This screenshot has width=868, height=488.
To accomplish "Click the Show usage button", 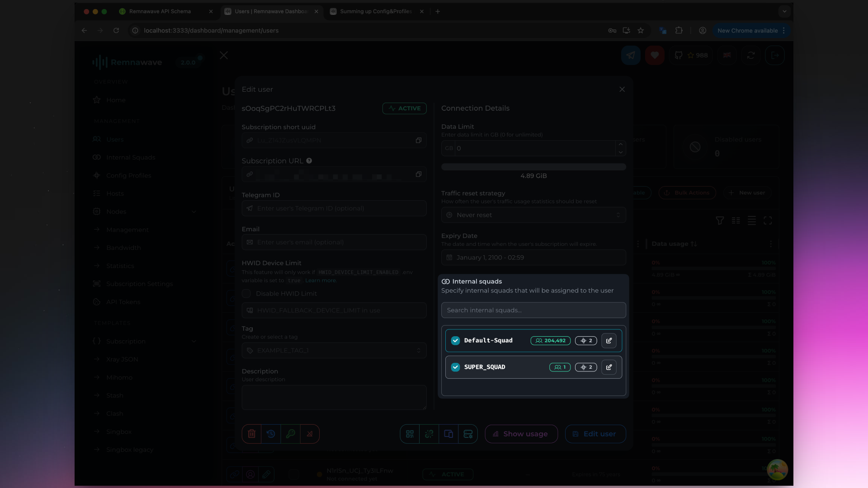I will coord(521,434).
